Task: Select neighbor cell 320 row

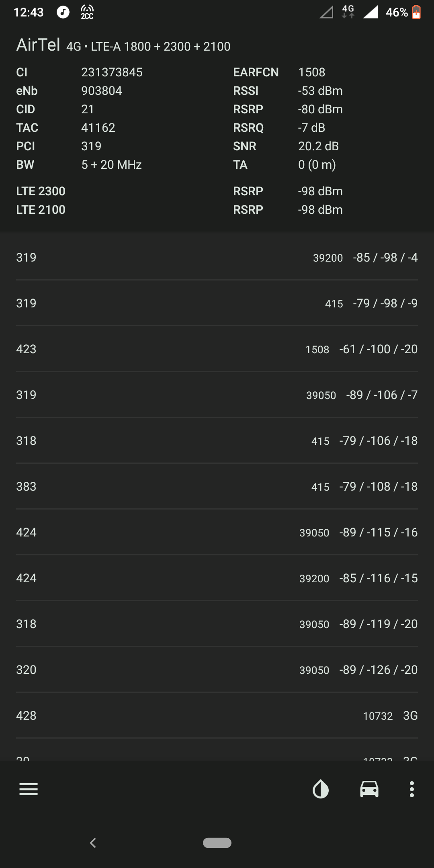Action: pos(217,669)
